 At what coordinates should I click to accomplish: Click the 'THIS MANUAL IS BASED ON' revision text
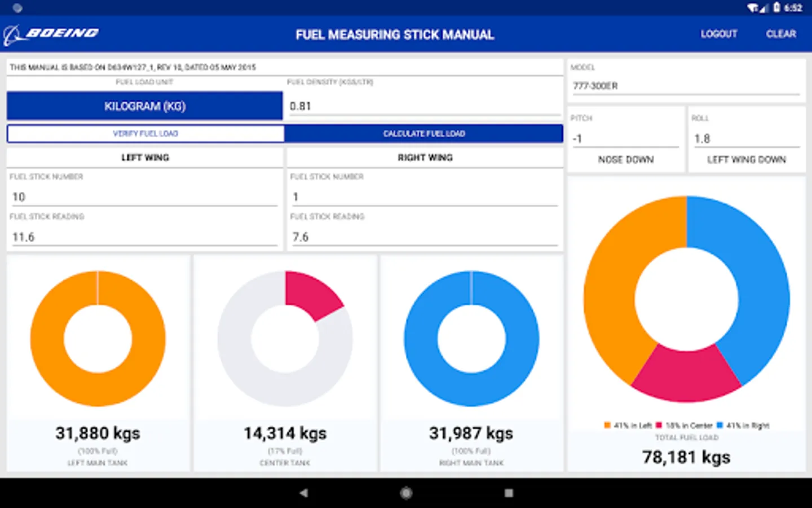pyautogui.click(x=133, y=67)
